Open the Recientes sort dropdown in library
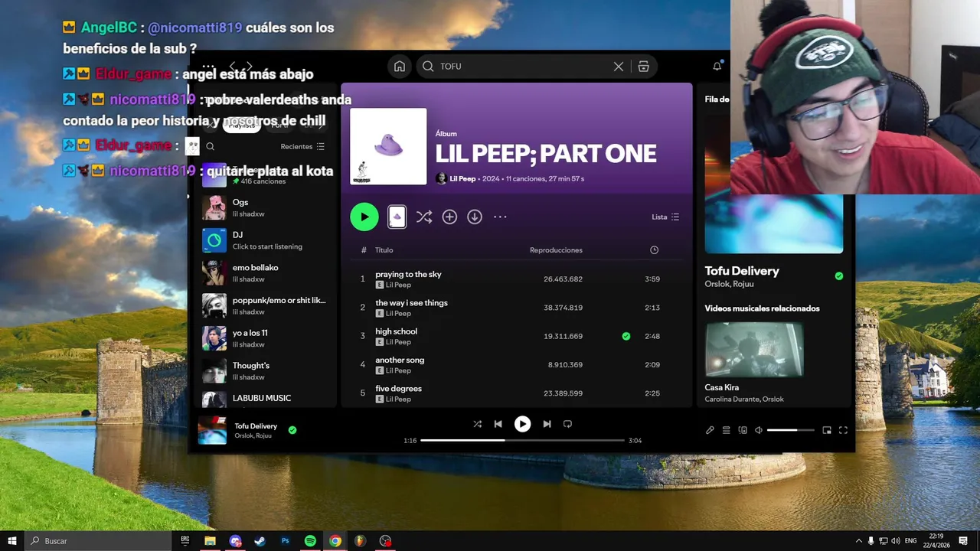 click(302, 146)
